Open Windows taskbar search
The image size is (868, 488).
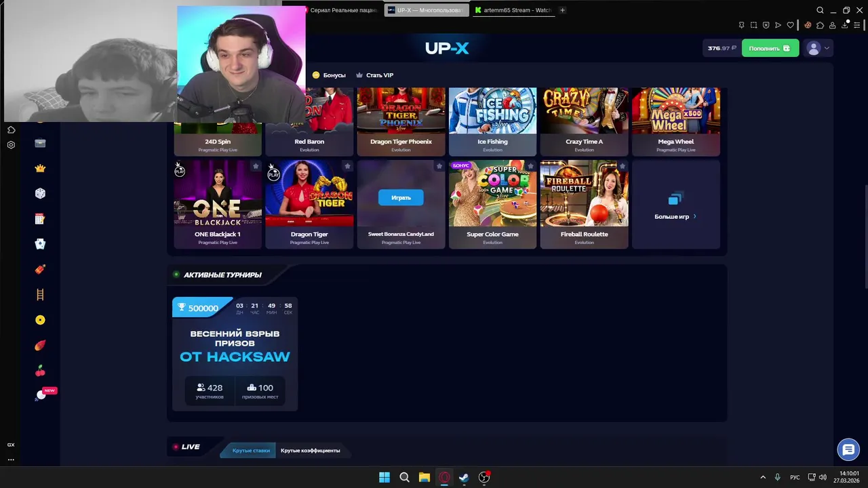[404, 477]
